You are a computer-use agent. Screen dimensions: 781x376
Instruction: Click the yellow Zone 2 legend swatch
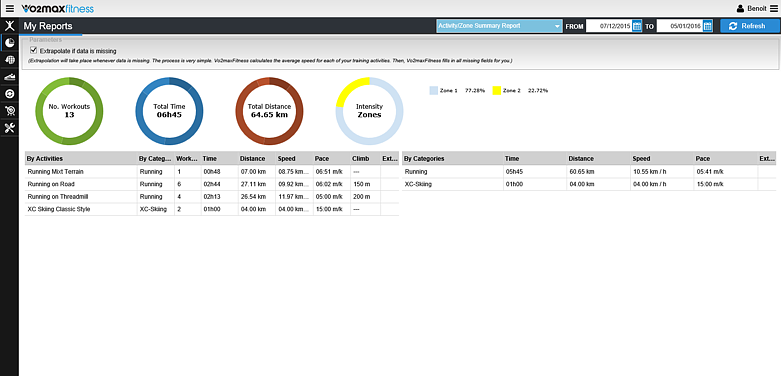pos(497,91)
